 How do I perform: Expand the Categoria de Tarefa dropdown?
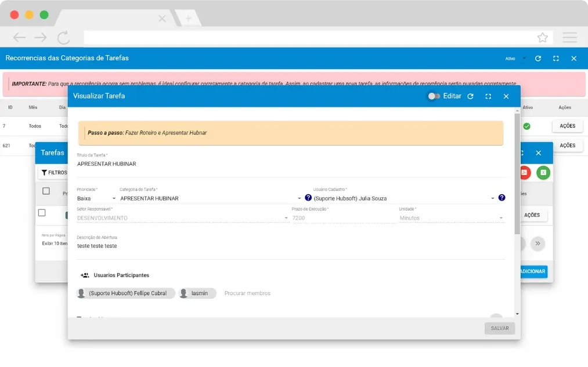[x=210, y=198]
